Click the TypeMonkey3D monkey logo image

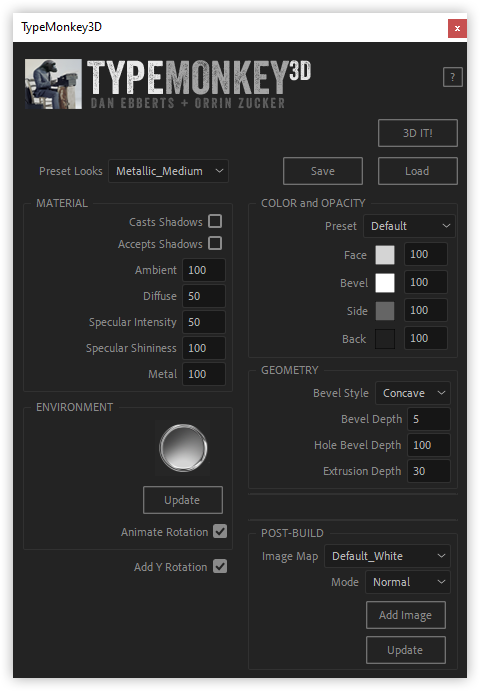point(53,84)
